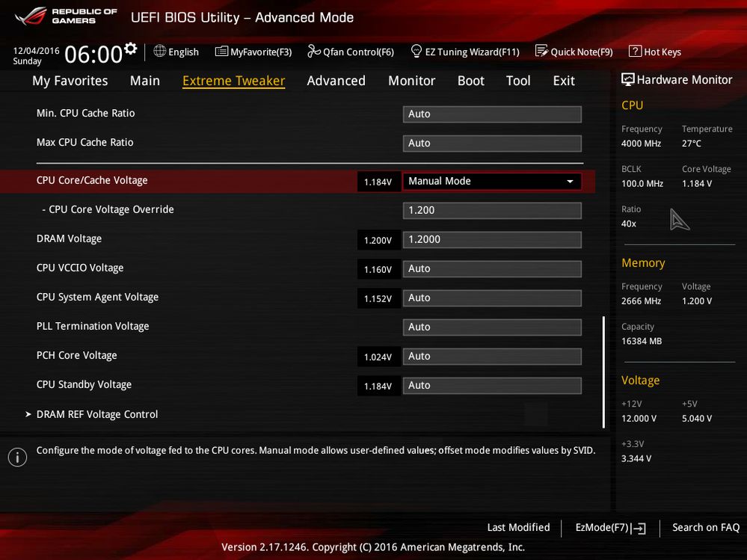Viewport: 747px width, 560px height.
Task: Click the Min. CPU Cache Ratio label
Action: [86, 114]
